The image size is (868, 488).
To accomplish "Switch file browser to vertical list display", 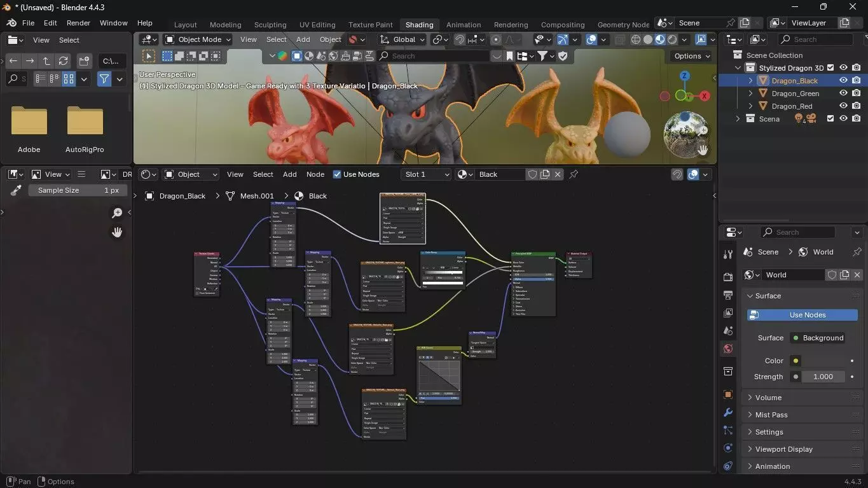I will click(40, 80).
